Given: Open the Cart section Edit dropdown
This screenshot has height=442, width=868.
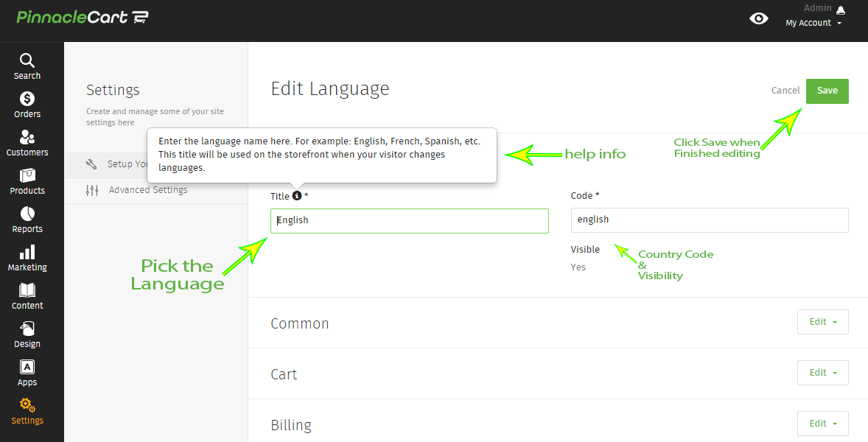Looking at the screenshot, I should (822, 373).
